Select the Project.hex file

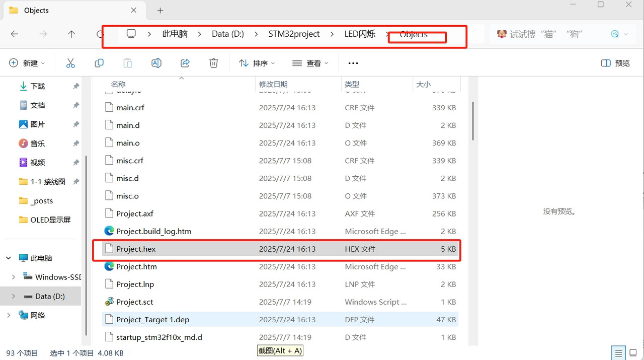pos(280,249)
